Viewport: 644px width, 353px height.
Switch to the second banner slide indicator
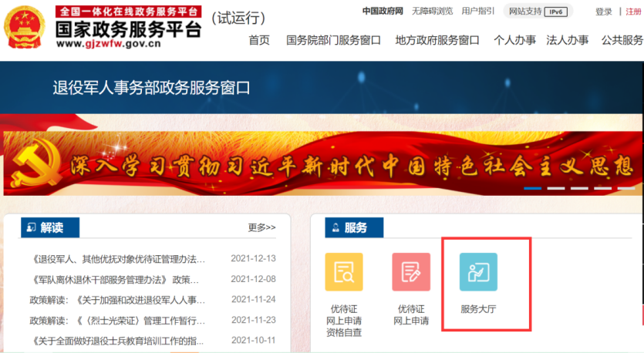click(x=555, y=188)
